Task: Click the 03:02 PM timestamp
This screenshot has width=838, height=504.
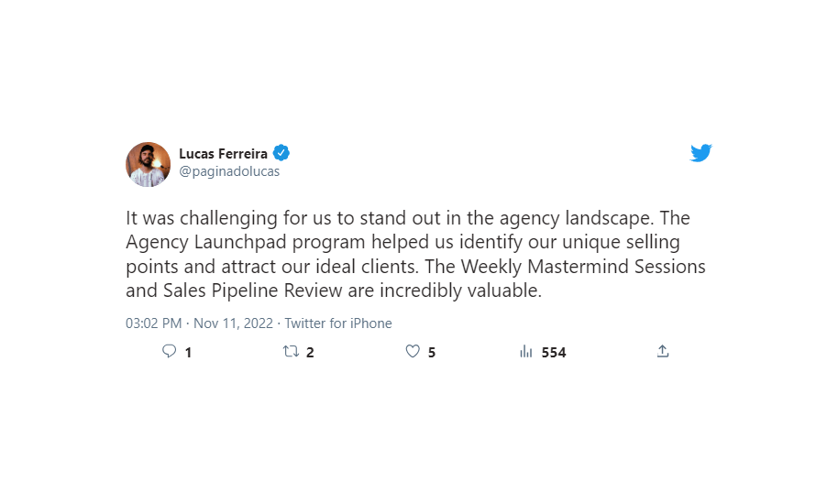Action: 154,323
